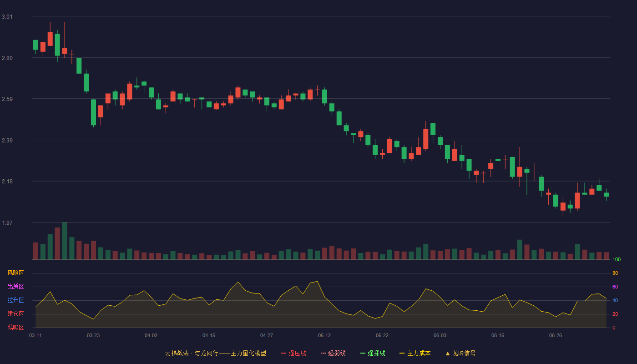Click the 2.80 price axis label

click(7, 58)
